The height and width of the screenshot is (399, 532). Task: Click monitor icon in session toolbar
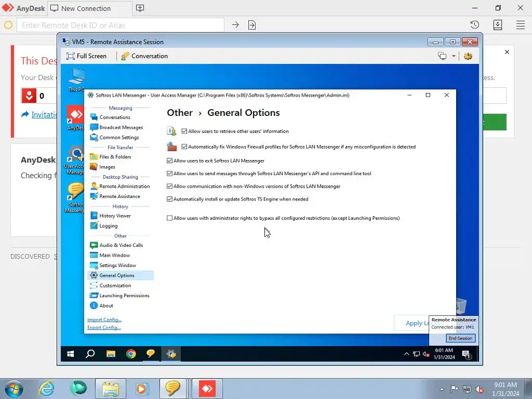[x=442, y=56]
